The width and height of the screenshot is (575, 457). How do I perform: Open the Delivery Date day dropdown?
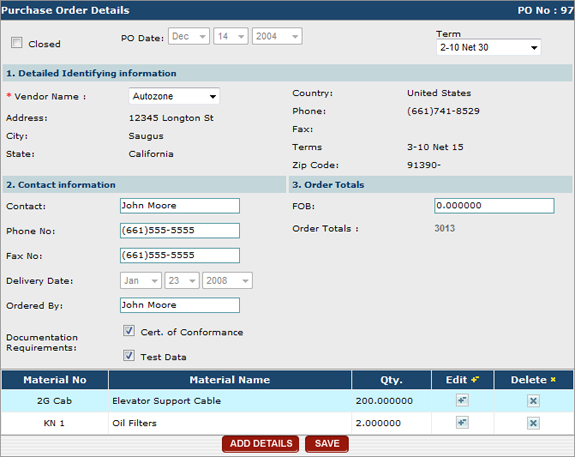click(182, 281)
